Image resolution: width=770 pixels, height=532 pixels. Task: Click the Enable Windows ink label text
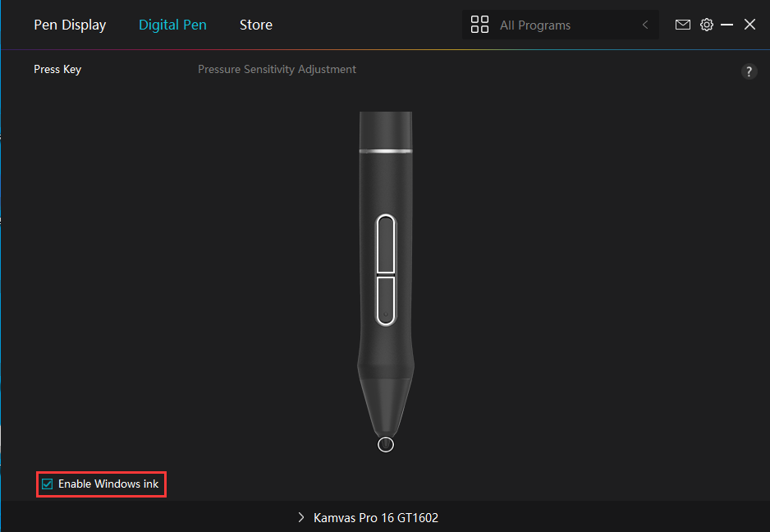[108, 484]
